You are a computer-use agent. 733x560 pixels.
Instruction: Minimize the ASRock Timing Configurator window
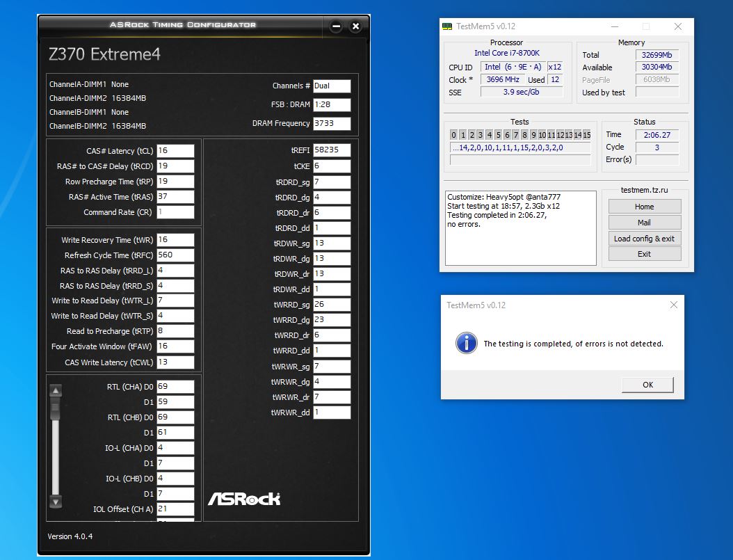pos(336,26)
